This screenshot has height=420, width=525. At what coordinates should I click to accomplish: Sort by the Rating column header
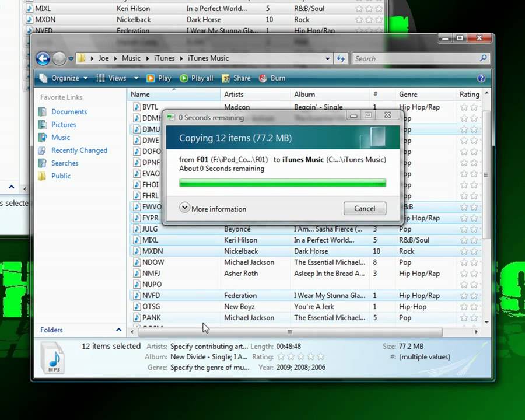469,94
